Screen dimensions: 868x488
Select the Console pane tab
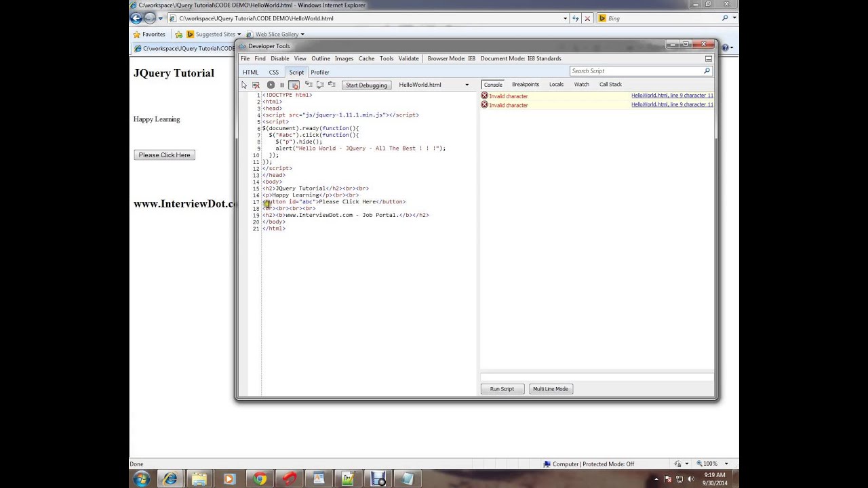493,85
